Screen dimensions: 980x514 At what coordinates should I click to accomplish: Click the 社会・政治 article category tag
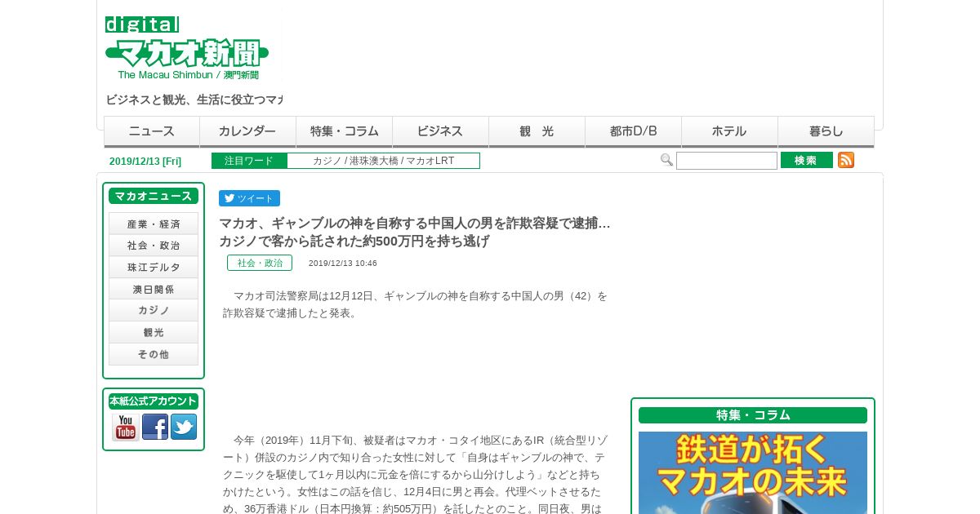pyautogui.click(x=260, y=263)
